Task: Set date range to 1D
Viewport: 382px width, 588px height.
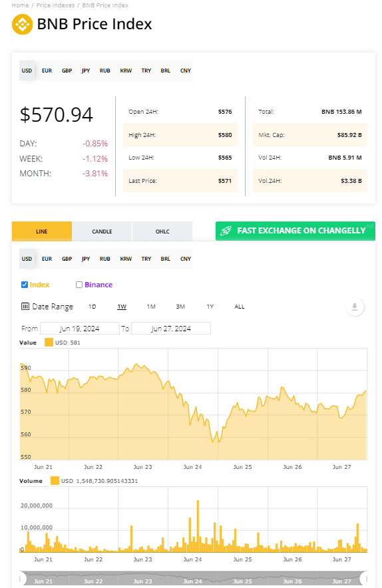Action: pos(93,307)
